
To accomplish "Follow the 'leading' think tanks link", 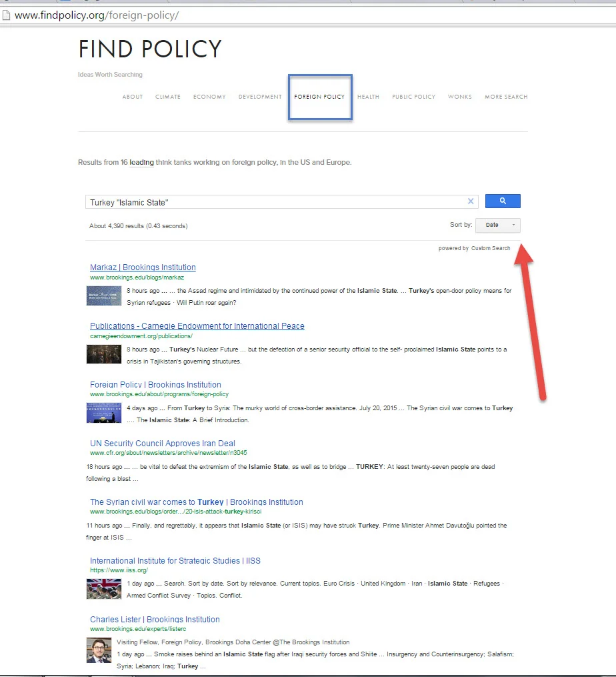I will [141, 162].
